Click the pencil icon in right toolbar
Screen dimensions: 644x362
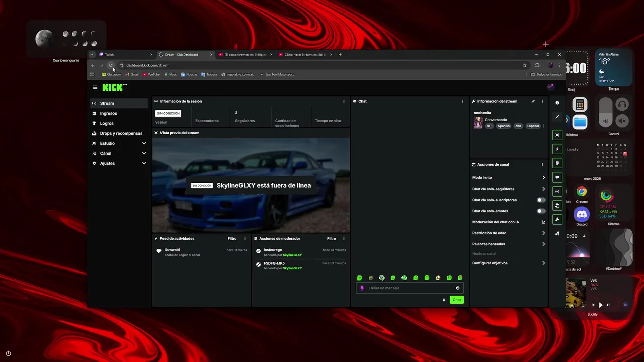[557, 117]
